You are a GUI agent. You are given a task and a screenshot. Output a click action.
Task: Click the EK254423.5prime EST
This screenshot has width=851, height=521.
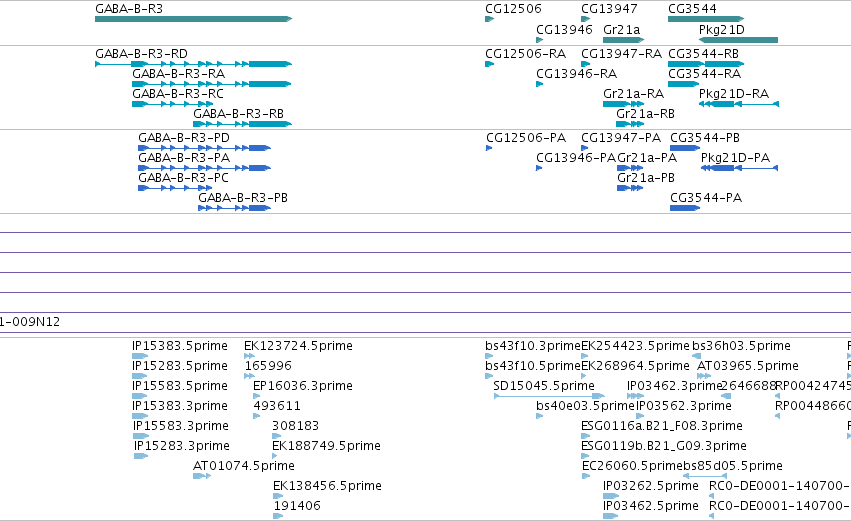pos(584,356)
